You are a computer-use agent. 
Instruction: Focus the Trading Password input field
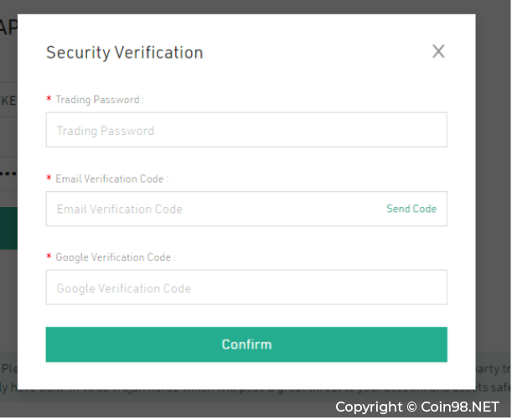pos(246,130)
